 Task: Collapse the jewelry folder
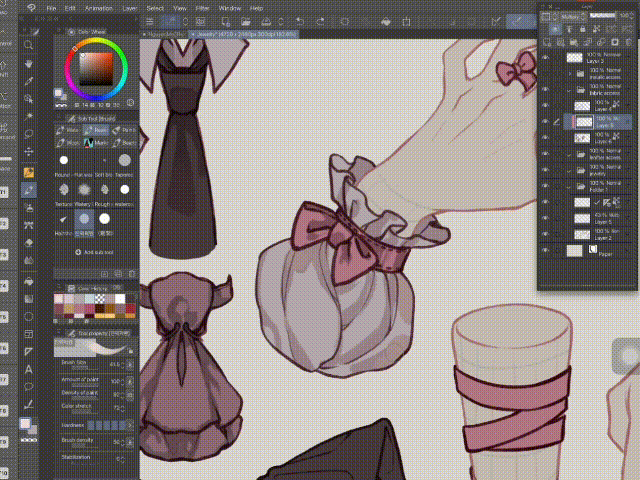coord(570,171)
